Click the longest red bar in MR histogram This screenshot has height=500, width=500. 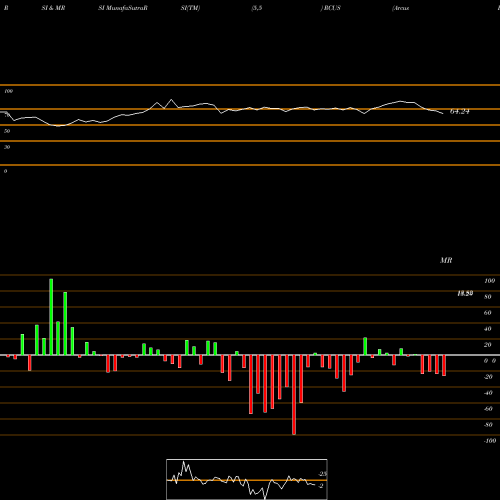click(294, 395)
